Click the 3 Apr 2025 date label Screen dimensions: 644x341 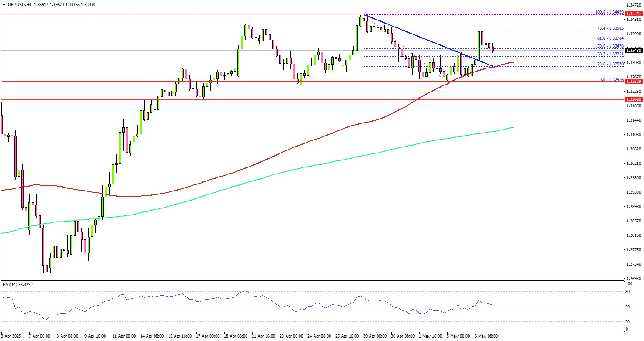tap(11, 336)
